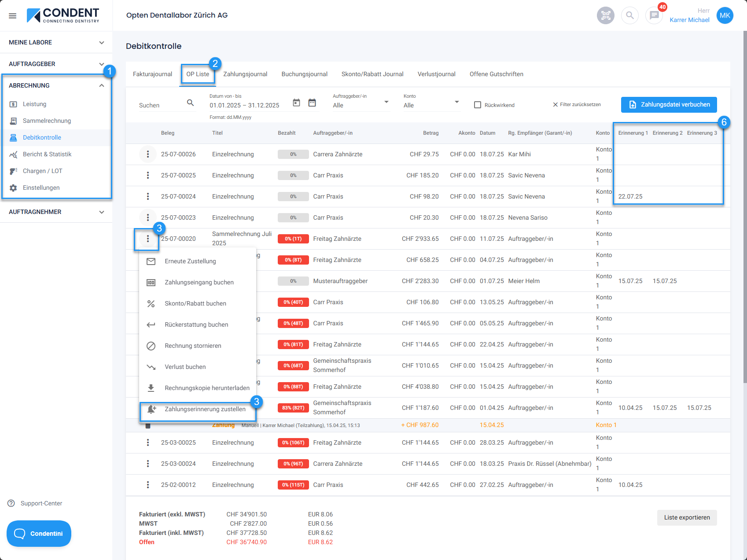The height and width of the screenshot is (560, 747).
Task: Reset filters with Filter zurücksetzen
Action: [x=577, y=105]
